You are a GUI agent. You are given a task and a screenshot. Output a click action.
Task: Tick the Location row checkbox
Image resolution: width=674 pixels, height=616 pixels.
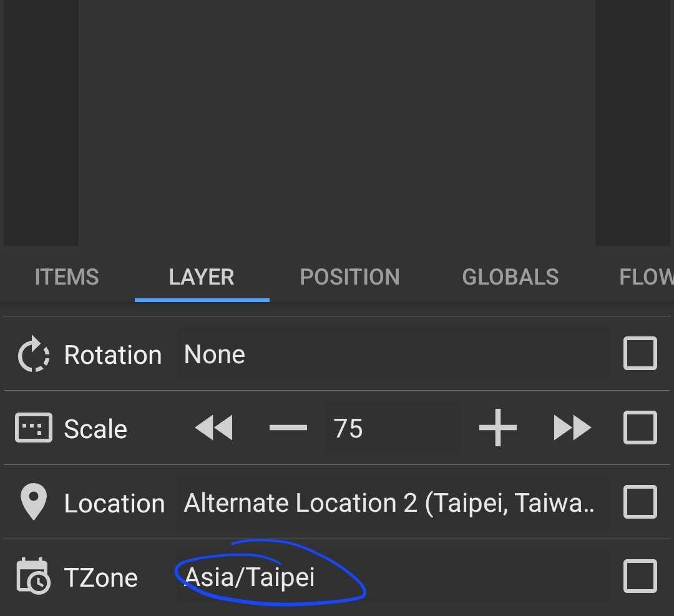[x=640, y=502]
